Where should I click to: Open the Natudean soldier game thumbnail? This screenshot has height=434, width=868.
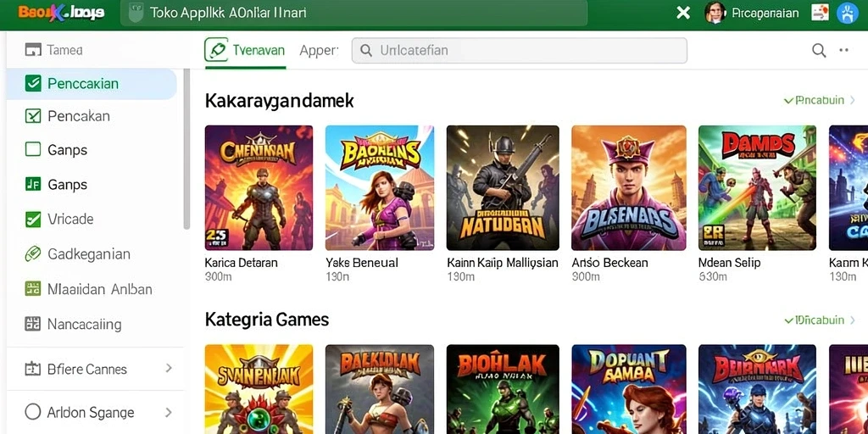(x=503, y=187)
